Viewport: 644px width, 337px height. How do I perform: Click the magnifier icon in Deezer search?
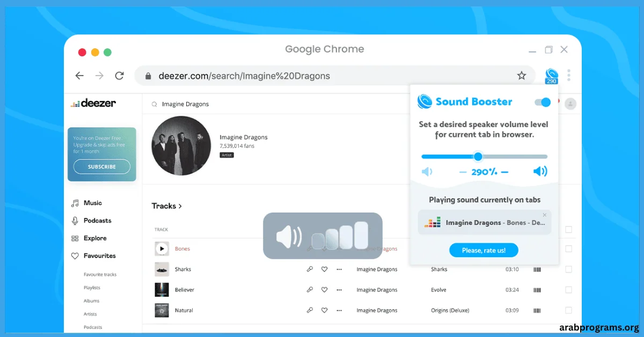click(x=155, y=104)
